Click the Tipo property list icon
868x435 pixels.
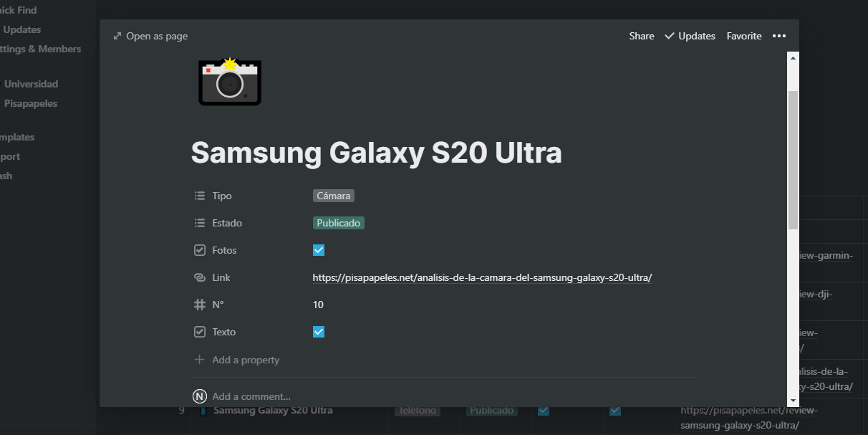pos(200,196)
